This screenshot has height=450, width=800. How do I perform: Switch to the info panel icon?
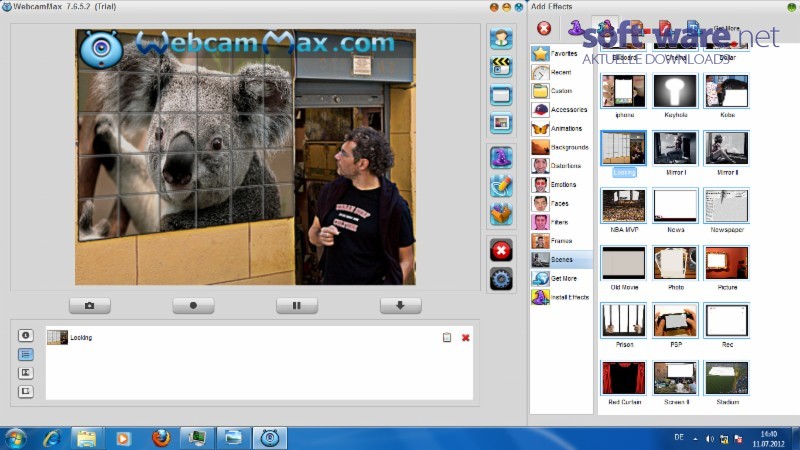[x=26, y=335]
